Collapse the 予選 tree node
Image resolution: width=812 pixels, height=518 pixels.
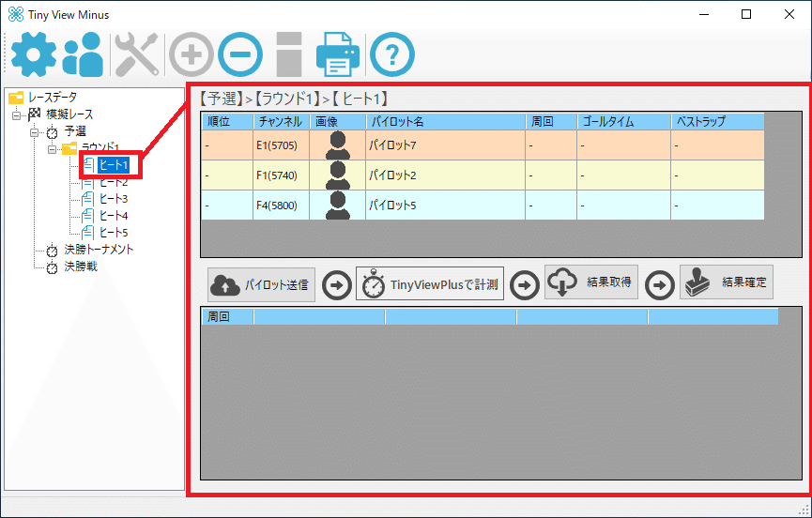(x=34, y=132)
